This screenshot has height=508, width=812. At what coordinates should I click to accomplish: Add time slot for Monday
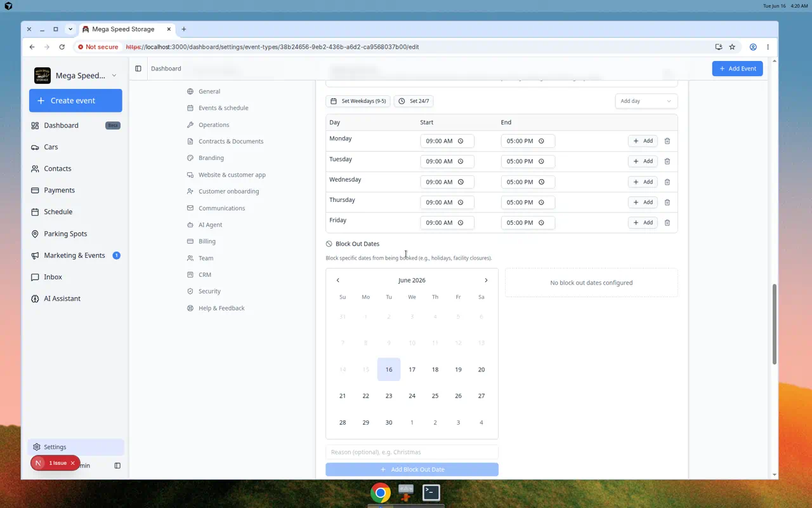pos(643,141)
